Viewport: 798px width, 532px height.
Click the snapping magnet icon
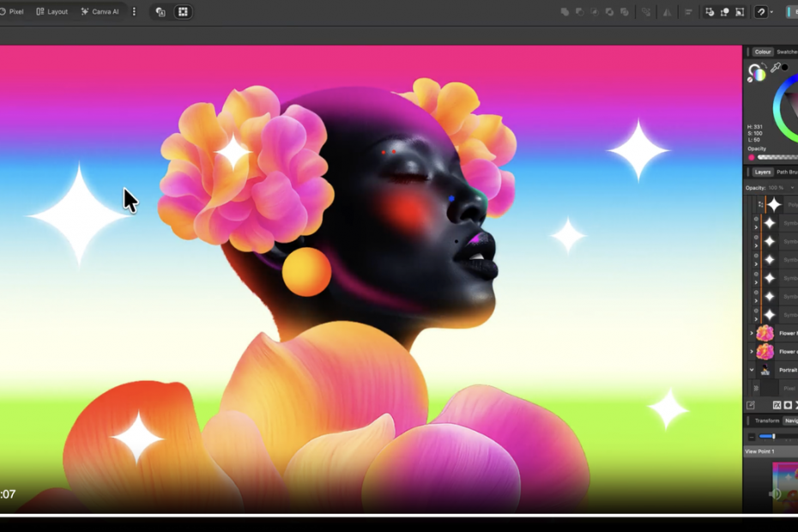760,12
